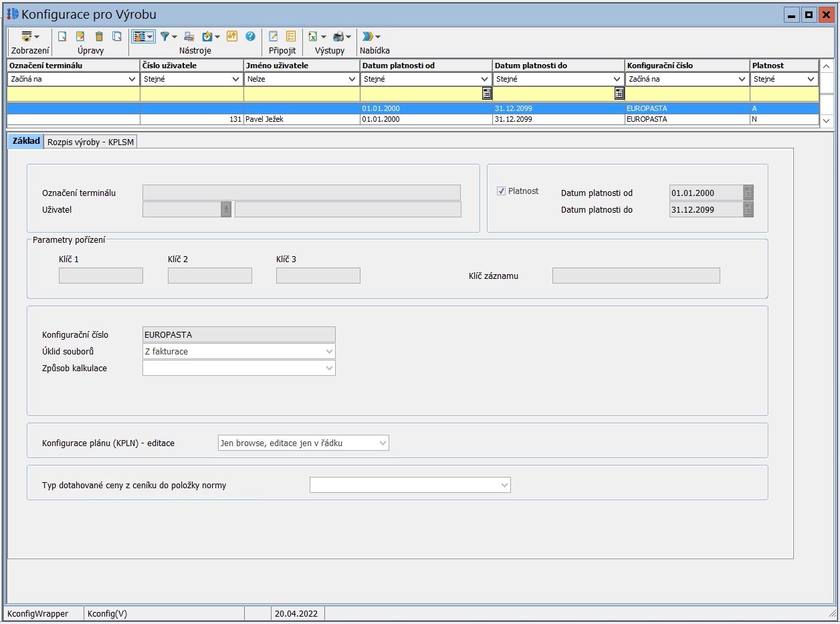The height and width of the screenshot is (624, 840).
Task: Switch to Rozpis výroby - KPLSM tab
Action: click(91, 142)
